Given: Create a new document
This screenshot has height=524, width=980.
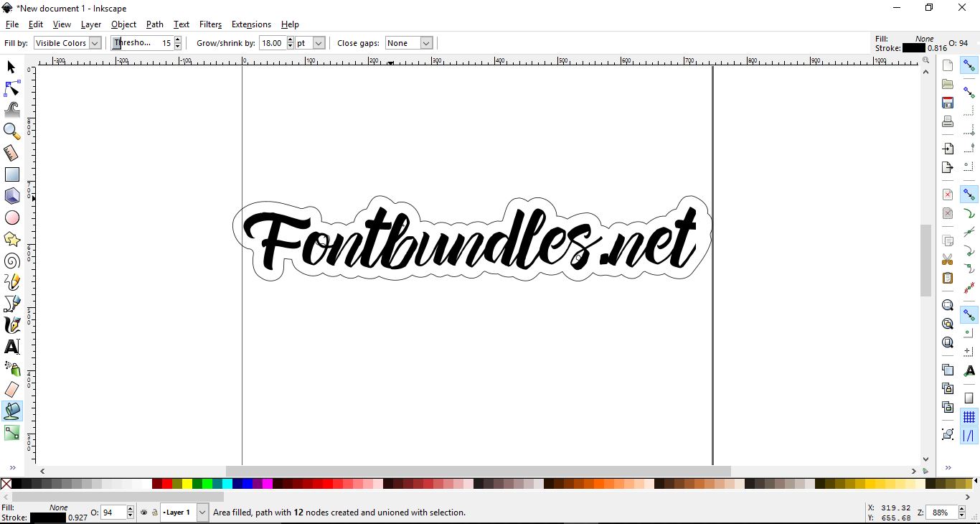Looking at the screenshot, I should click(x=948, y=65).
